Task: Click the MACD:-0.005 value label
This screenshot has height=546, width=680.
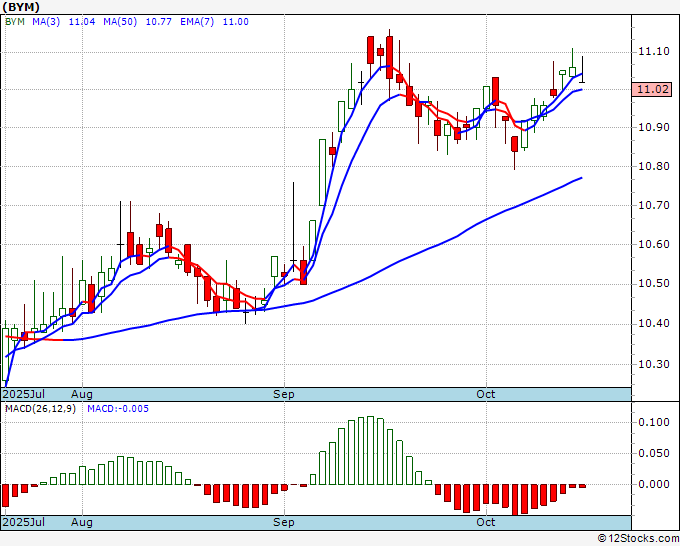Action: pos(118,409)
